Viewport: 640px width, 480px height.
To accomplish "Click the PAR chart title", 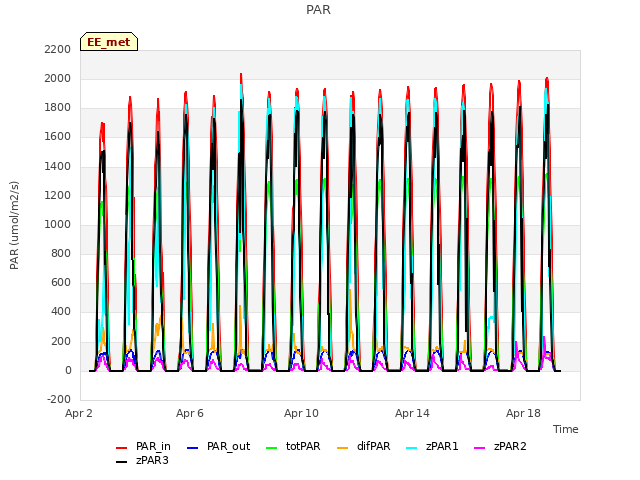I will click(x=318, y=10).
